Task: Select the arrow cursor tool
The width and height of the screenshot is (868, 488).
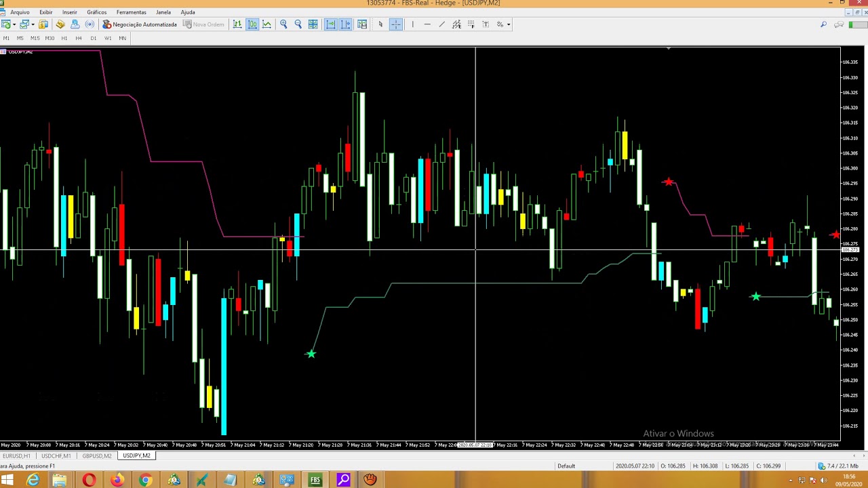Action: pos(380,24)
